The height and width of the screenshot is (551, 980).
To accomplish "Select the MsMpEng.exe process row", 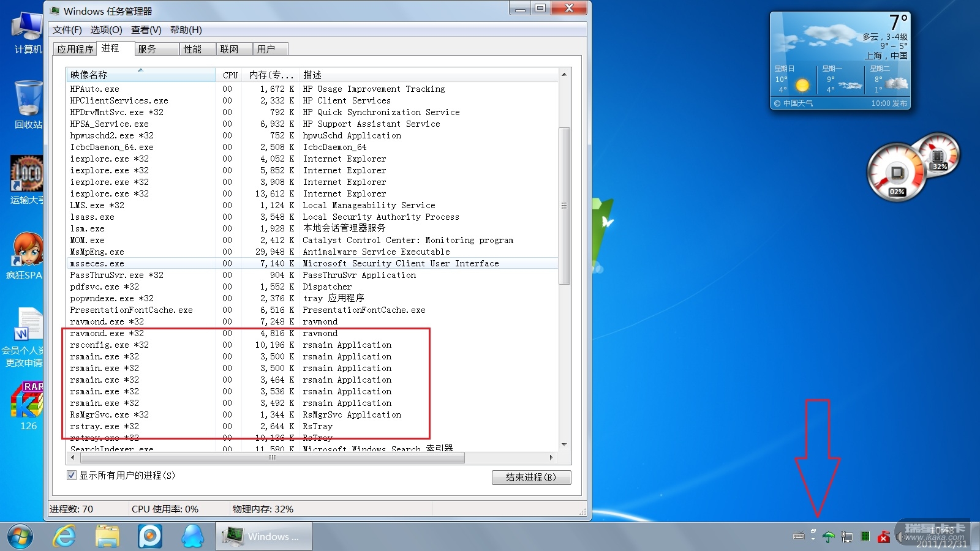I will point(312,252).
